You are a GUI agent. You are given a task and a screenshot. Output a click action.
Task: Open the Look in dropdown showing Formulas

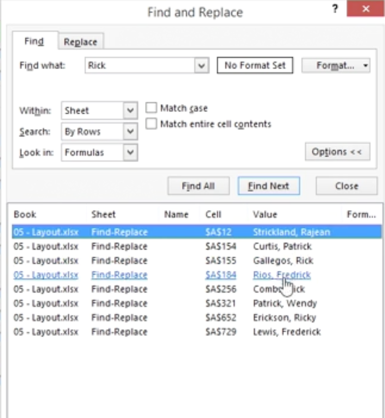[99, 153]
